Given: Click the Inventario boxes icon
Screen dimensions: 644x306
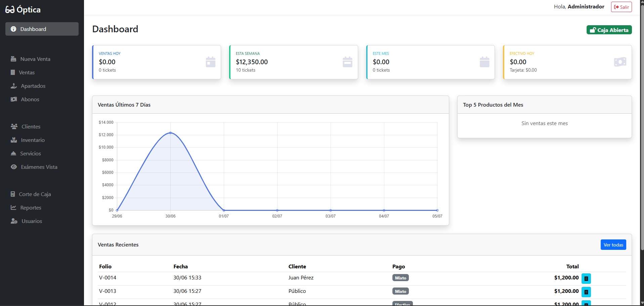Looking at the screenshot, I should pos(14,140).
